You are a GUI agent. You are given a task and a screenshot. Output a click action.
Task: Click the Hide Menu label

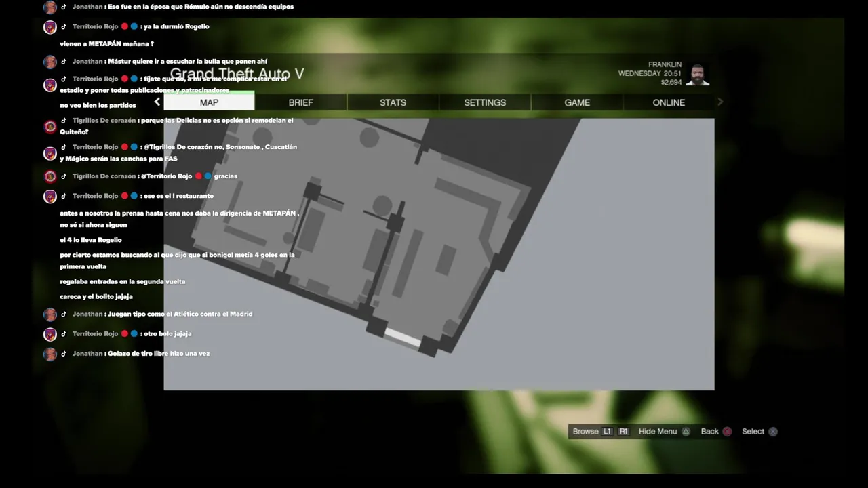(658, 432)
